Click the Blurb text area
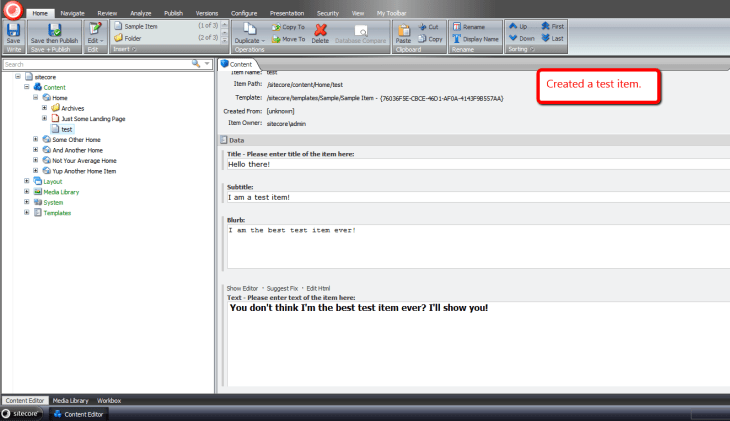The image size is (730, 421). [478, 247]
